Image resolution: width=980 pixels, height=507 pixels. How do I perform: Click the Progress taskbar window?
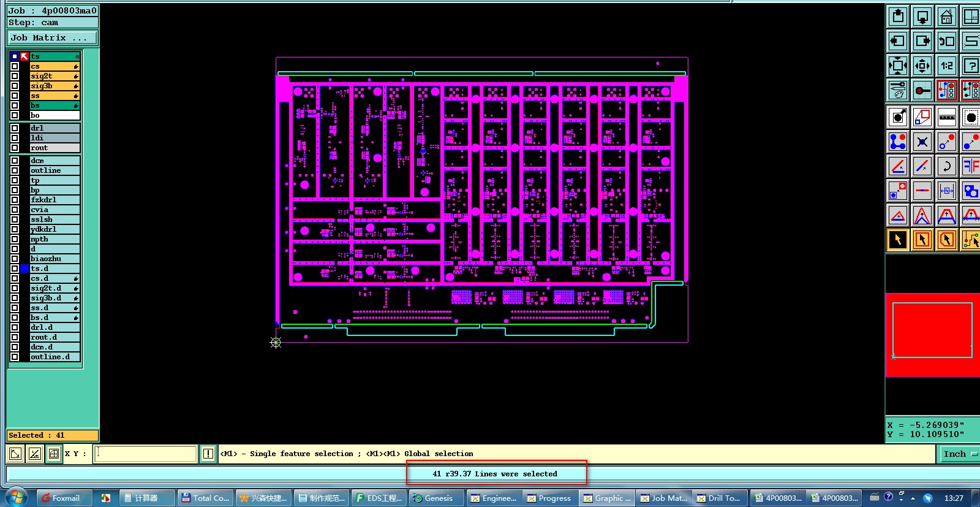(x=549, y=498)
